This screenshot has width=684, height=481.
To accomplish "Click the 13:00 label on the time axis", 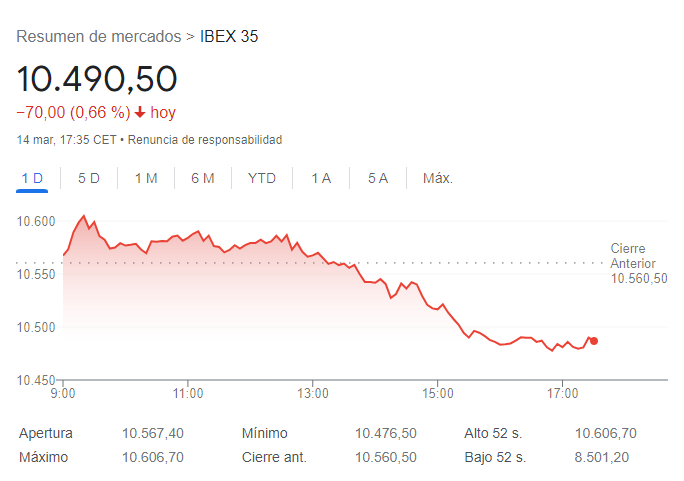I will coord(313,393).
